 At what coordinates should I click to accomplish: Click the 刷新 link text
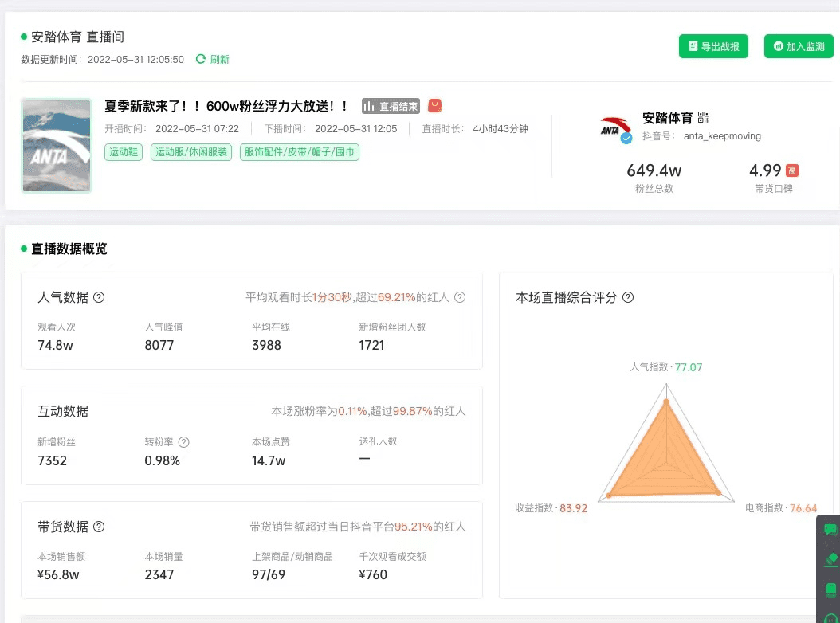click(x=219, y=59)
